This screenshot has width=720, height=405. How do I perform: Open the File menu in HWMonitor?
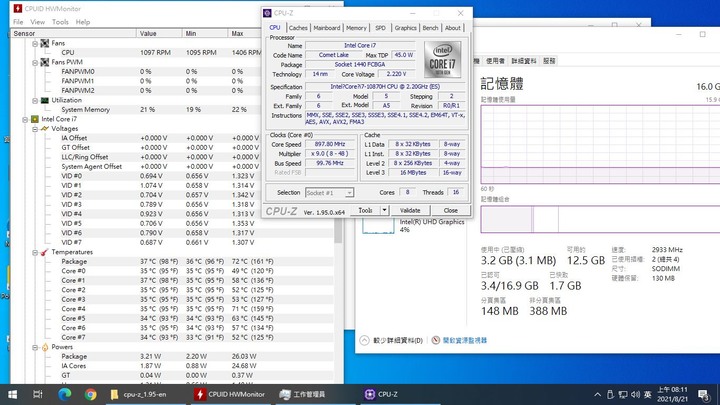[x=18, y=22]
